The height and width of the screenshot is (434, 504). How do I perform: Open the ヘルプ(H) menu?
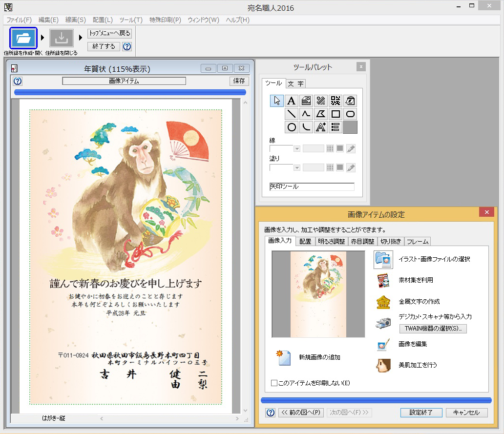coord(237,20)
